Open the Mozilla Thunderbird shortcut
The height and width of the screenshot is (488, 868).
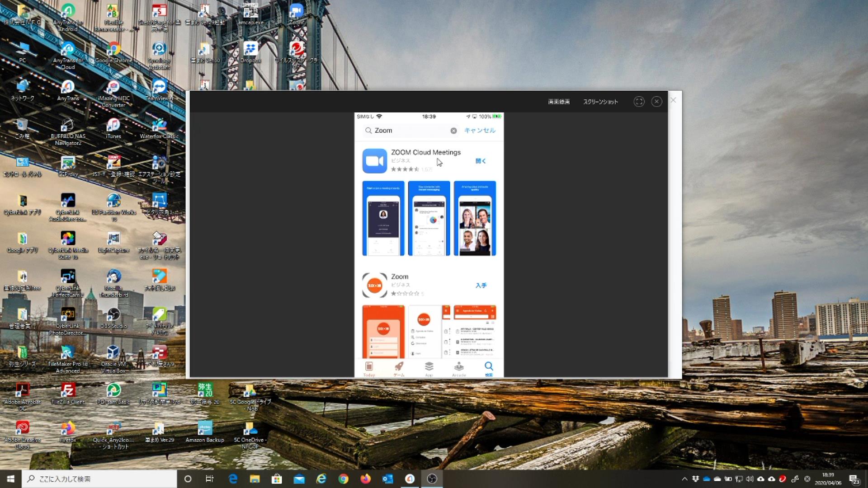click(113, 283)
